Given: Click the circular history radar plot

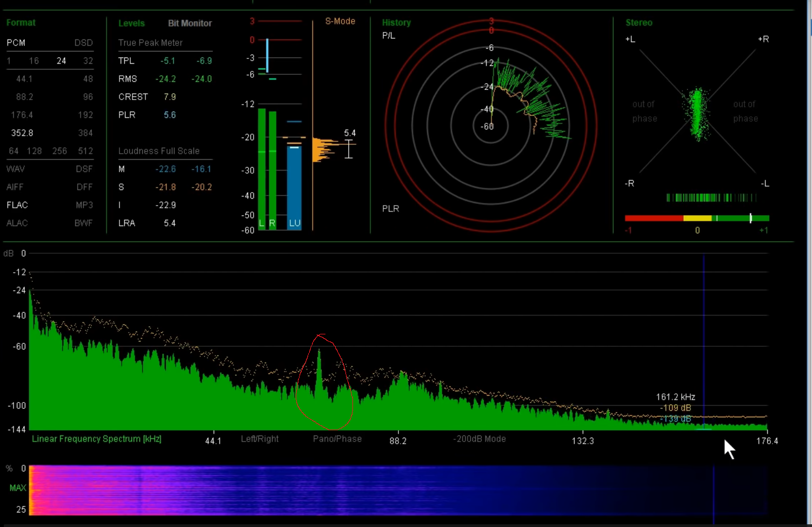Looking at the screenshot, I should point(491,126).
